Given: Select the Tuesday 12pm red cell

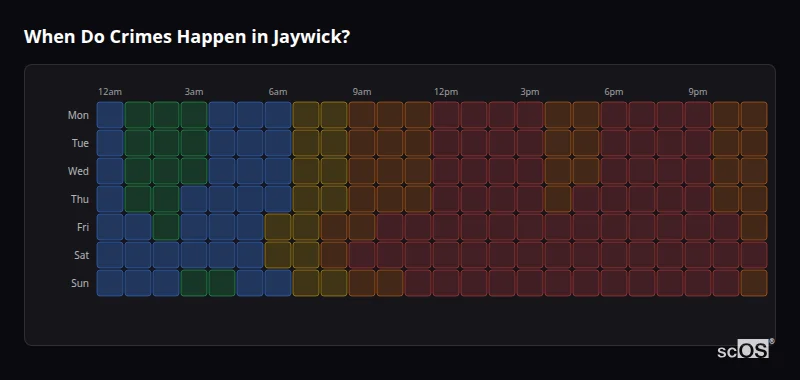Looking at the screenshot, I should (446, 143).
